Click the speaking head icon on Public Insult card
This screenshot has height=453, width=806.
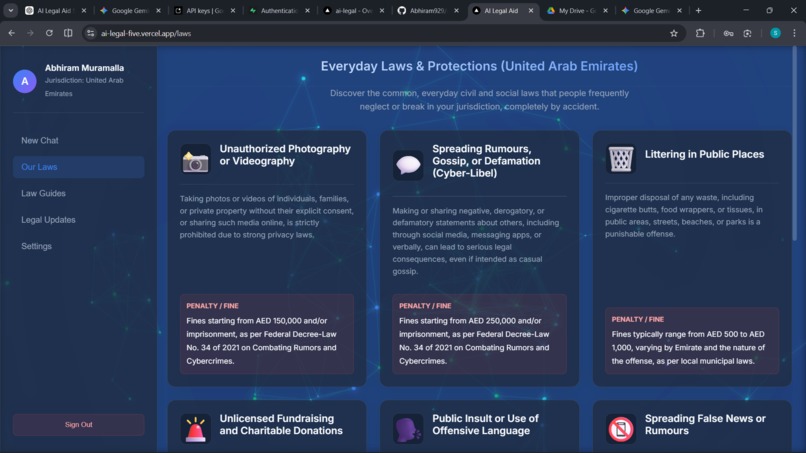(408, 428)
